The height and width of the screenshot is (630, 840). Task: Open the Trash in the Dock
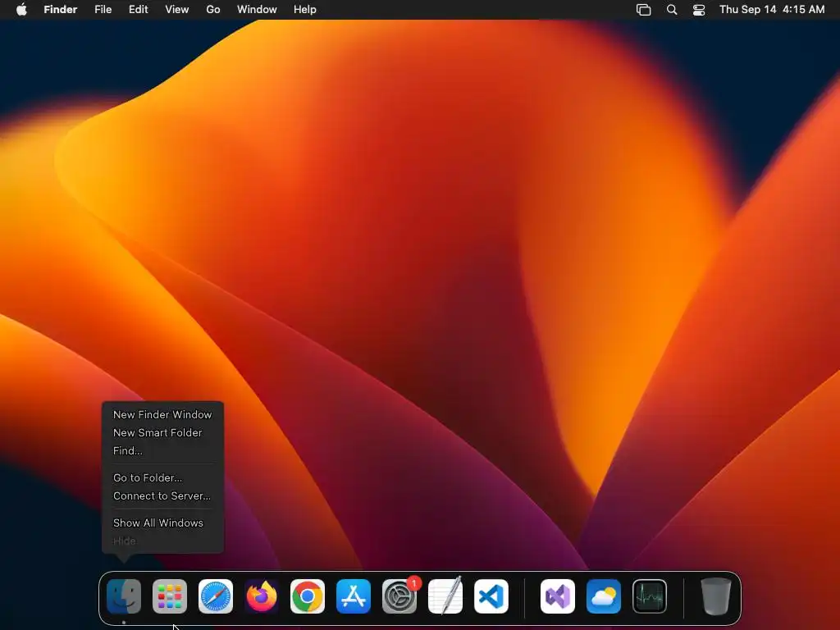(x=716, y=596)
